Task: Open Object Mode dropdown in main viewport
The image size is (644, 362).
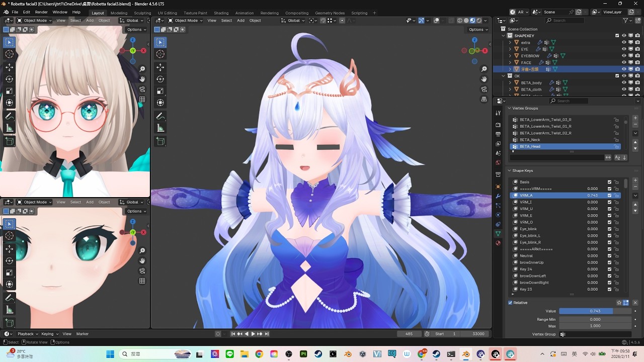Action: click(x=186, y=21)
